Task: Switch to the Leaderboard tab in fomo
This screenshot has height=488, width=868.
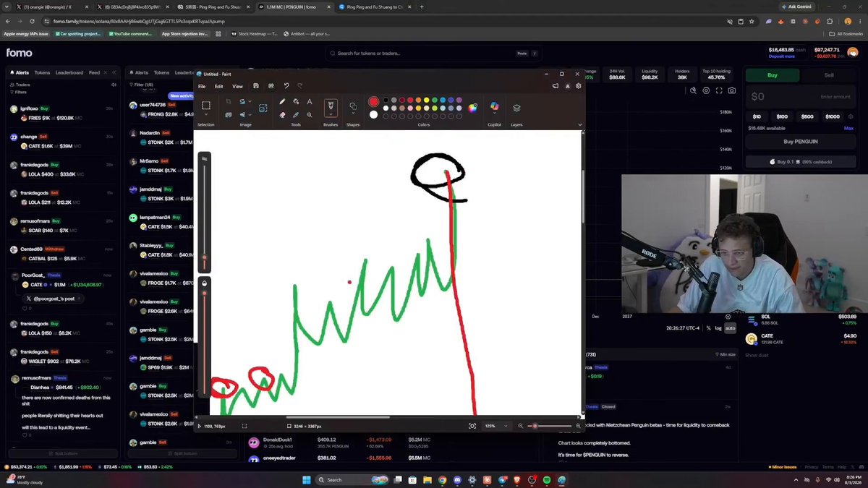Action: tap(69, 73)
